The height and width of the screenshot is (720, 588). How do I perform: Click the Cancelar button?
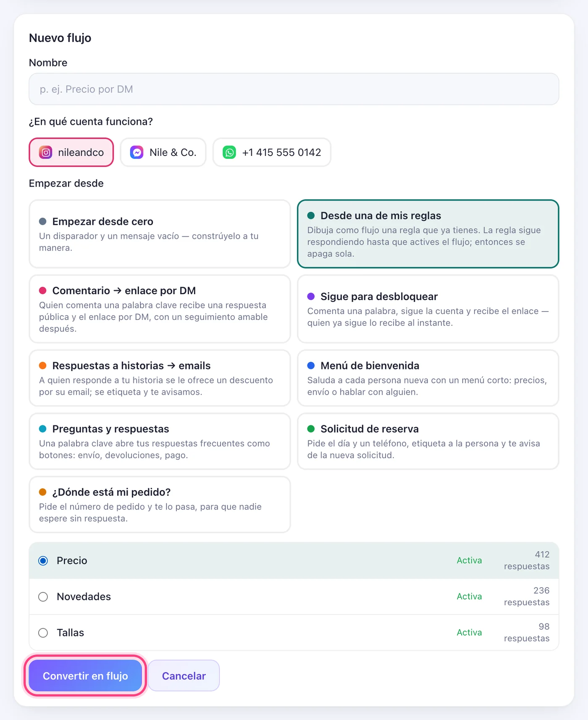pos(184,675)
